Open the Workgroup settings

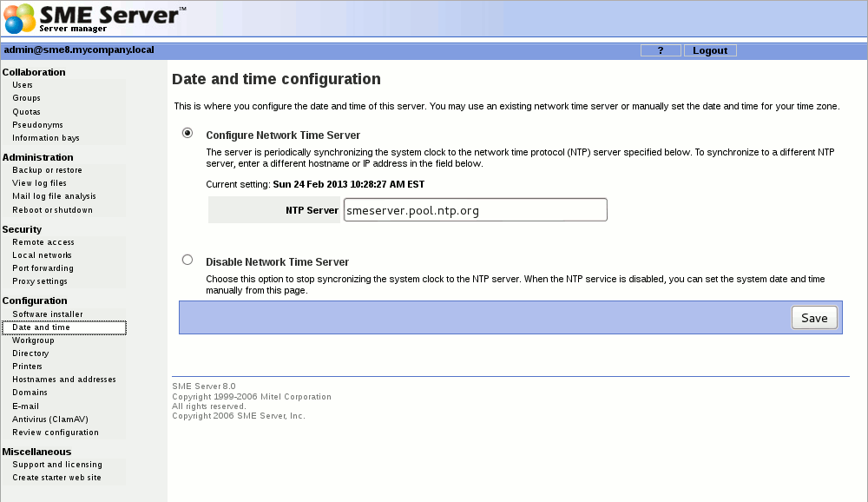[33, 340]
